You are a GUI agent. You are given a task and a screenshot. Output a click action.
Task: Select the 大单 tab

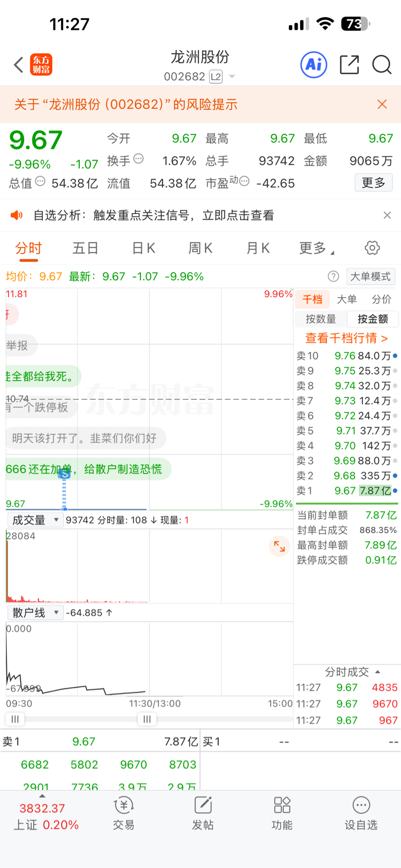click(x=347, y=299)
